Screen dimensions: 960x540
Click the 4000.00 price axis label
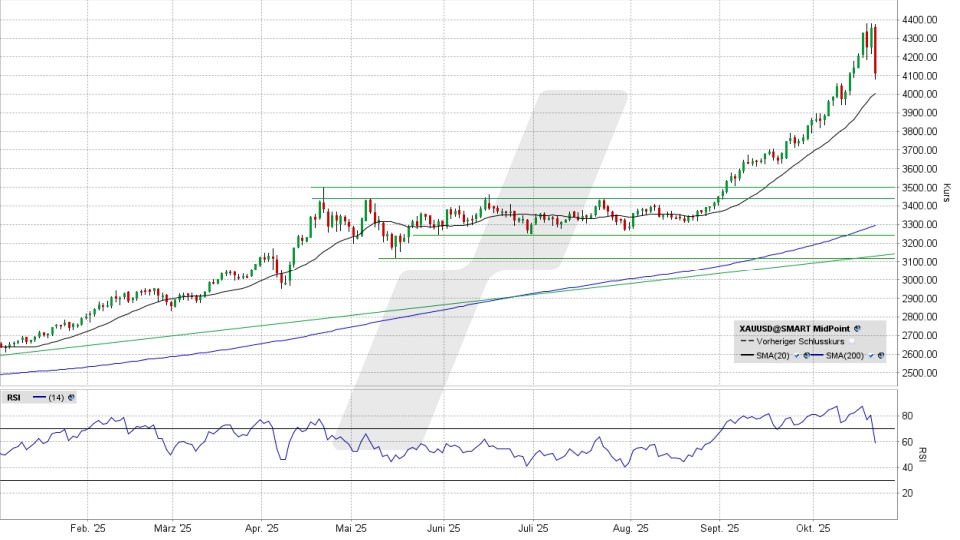click(x=918, y=94)
